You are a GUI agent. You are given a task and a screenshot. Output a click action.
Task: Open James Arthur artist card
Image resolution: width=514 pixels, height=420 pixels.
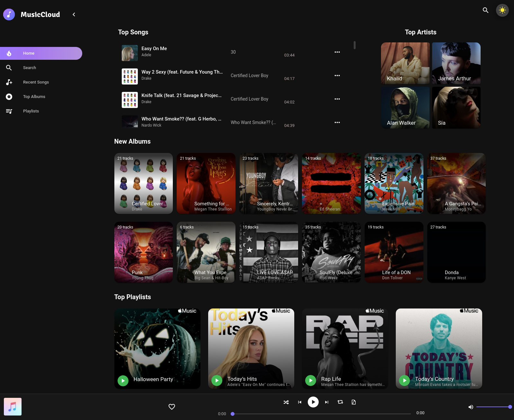[x=456, y=63]
